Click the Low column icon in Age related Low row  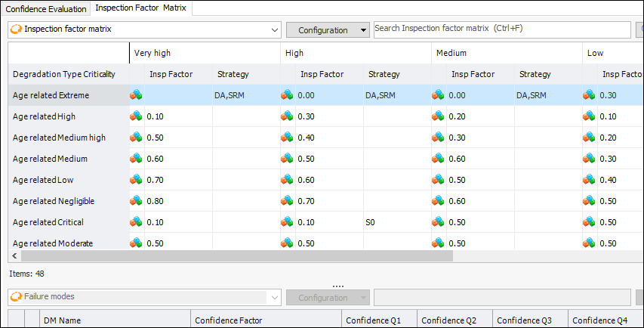589,180
